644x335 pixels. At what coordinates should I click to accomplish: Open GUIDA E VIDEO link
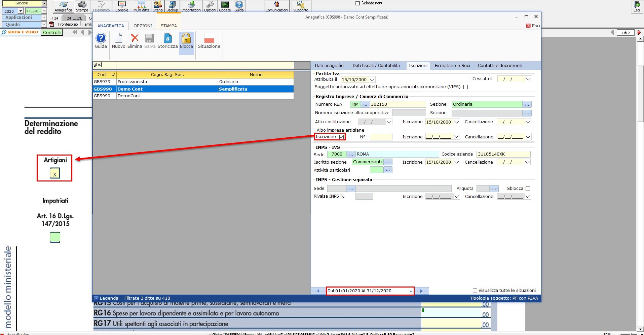pyautogui.click(x=20, y=32)
